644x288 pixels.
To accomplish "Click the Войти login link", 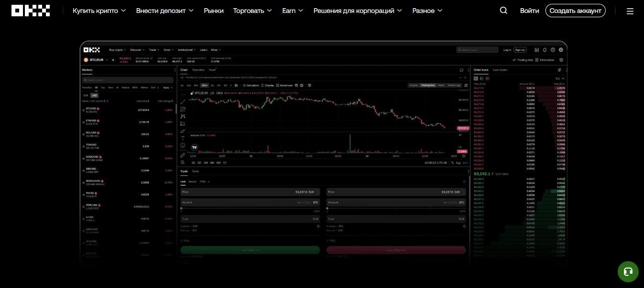I will (529, 11).
